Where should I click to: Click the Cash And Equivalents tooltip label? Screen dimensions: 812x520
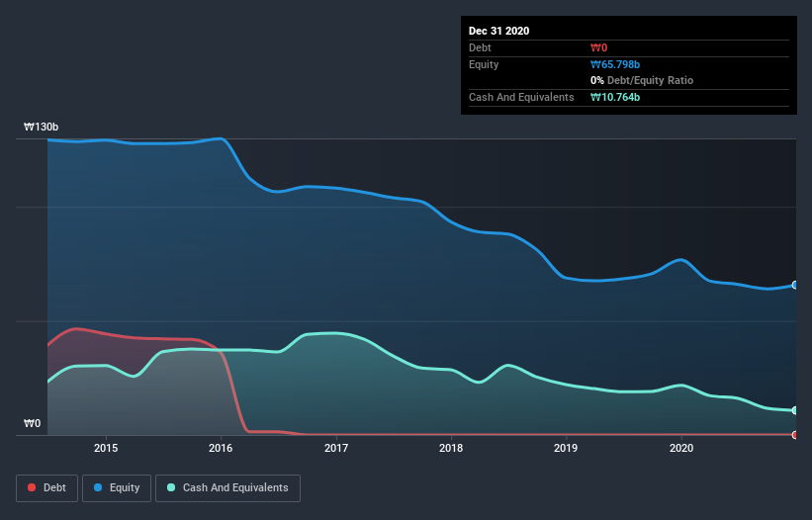pyautogui.click(x=521, y=97)
